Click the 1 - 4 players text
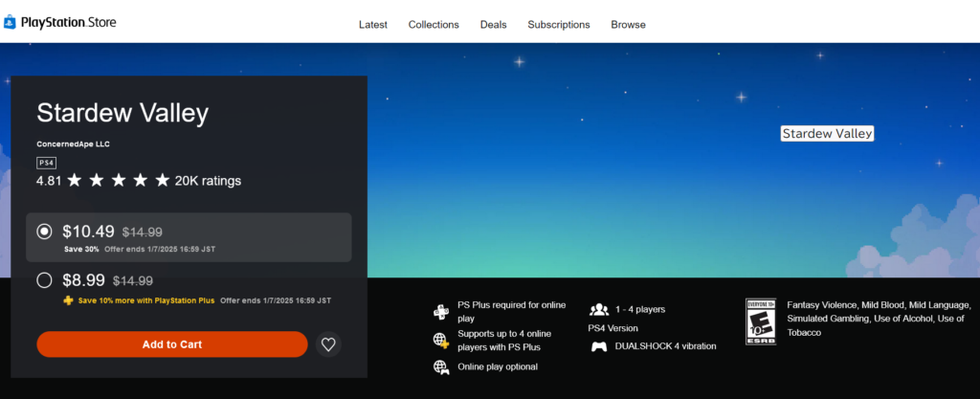 640,309
